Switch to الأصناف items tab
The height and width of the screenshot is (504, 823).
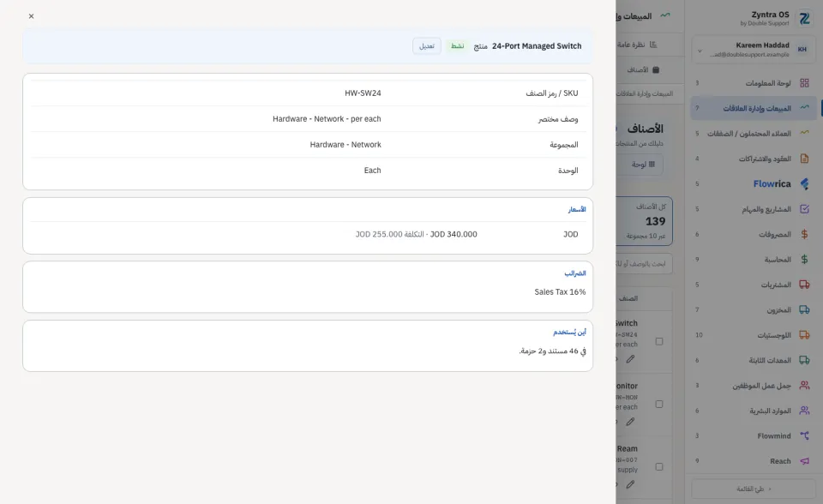(x=643, y=69)
